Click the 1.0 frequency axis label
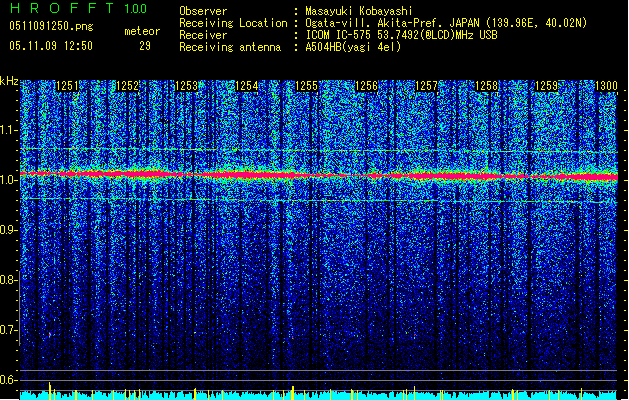Image resolution: width=629 pixels, height=400 pixels. point(9,180)
